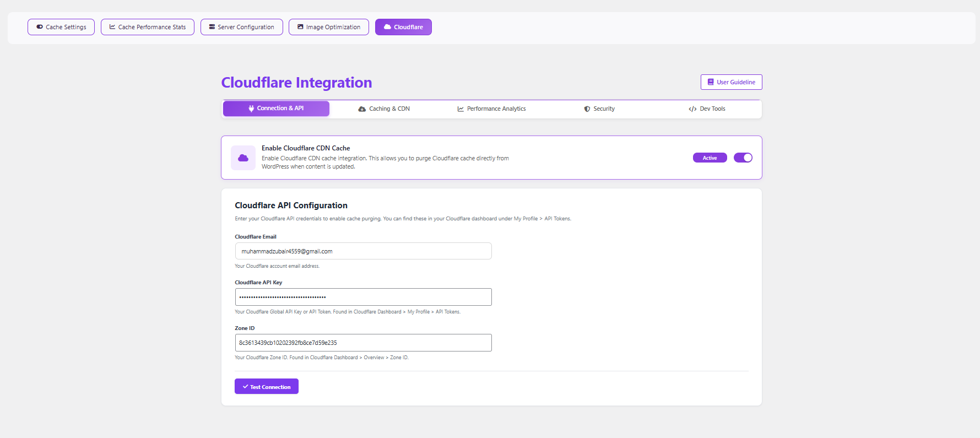Screen dimensions: 980x438
Task: Click the Cloudflare Integration heading
Action: coord(296,83)
